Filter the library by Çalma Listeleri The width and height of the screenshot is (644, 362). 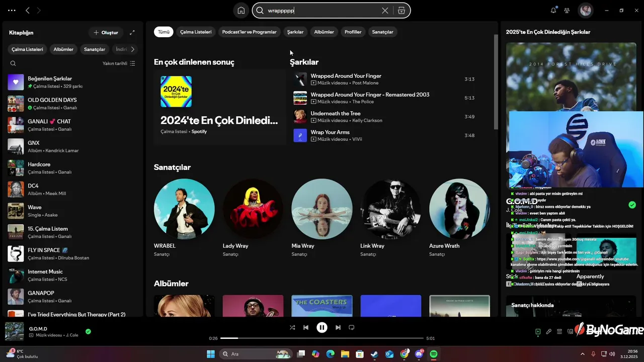coord(28,49)
